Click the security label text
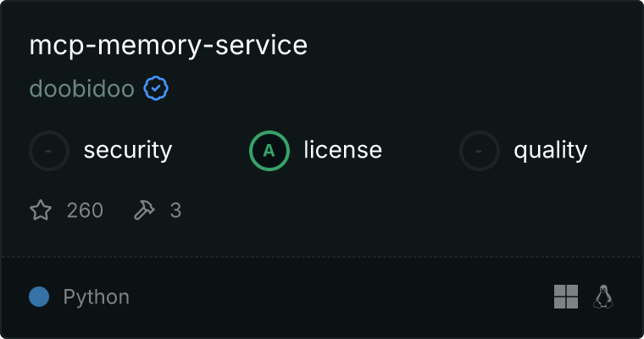The image size is (644, 339). tap(127, 151)
